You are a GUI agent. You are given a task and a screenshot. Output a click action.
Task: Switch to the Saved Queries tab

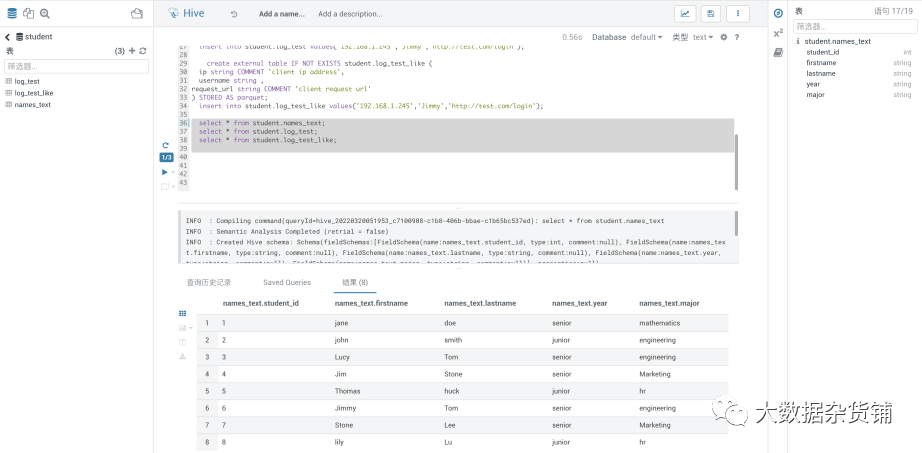[x=286, y=282]
